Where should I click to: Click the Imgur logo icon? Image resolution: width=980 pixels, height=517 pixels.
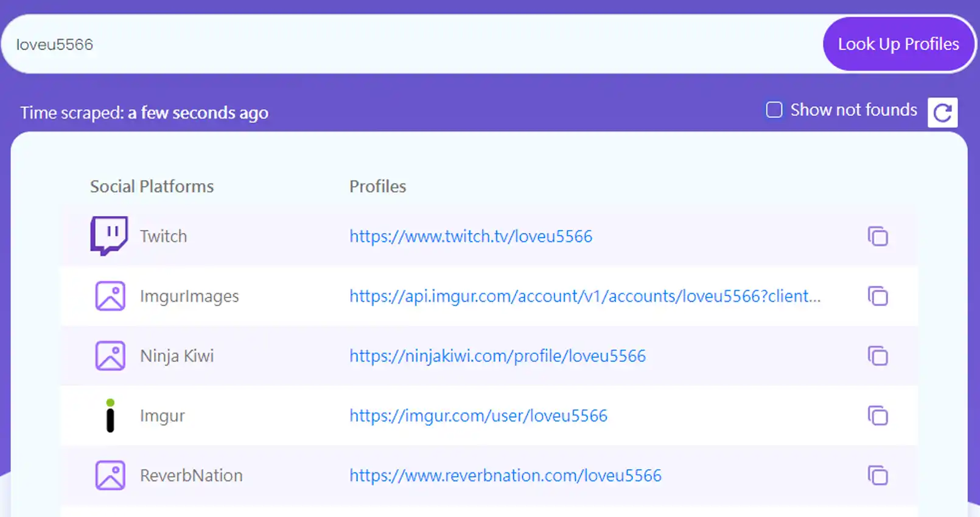[110, 415]
